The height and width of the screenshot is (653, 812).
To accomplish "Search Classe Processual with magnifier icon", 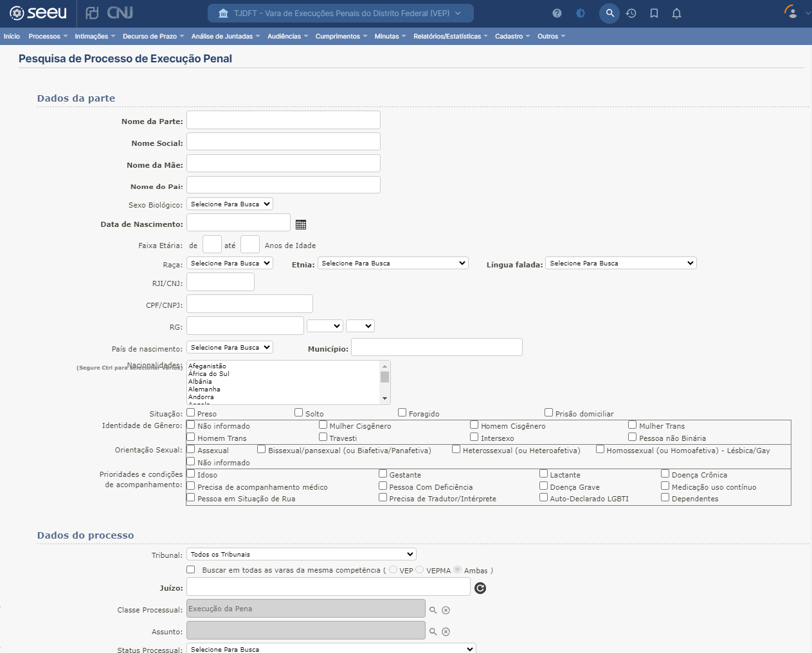I will pos(433,610).
